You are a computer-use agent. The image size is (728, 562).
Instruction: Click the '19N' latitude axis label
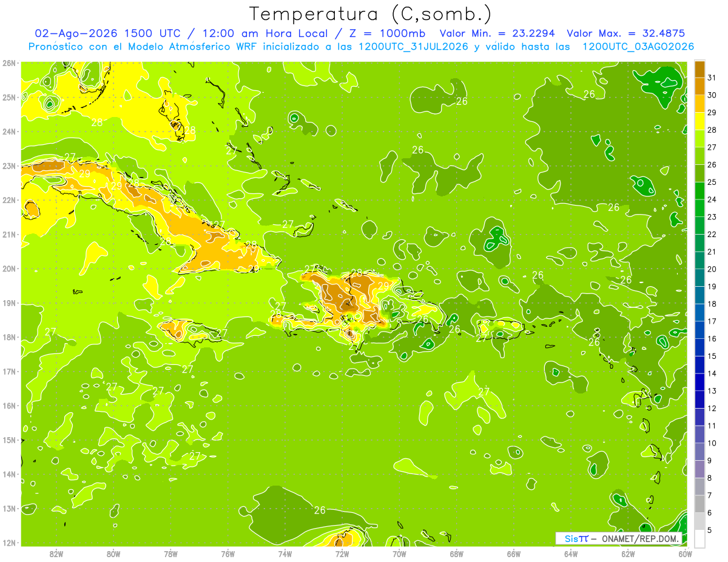pos(8,303)
